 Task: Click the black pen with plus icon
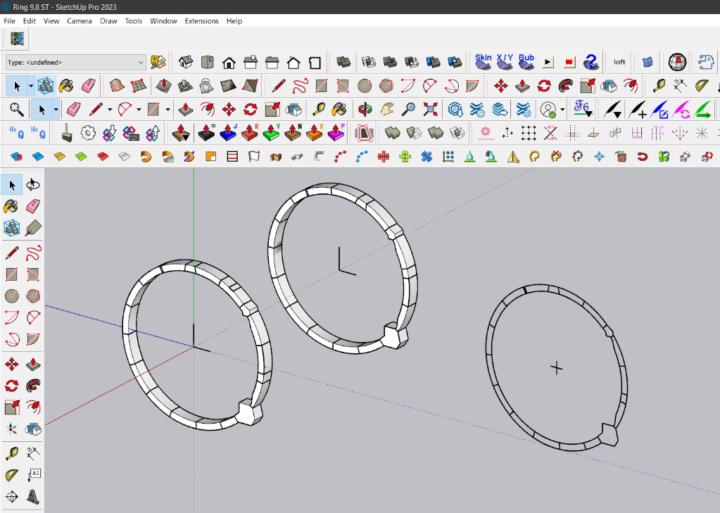(637, 109)
